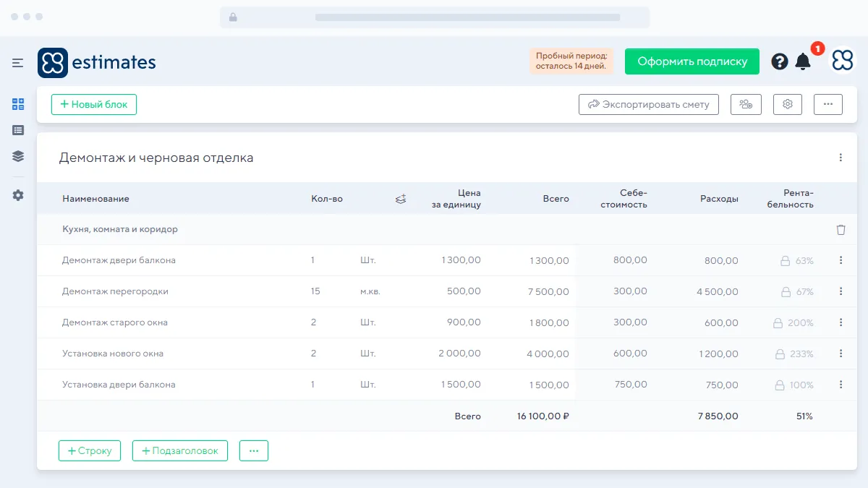The width and height of the screenshot is (868, 488).
Task: Open settings gear in left sidebar
Action: pyautogui.click(x=18, y=195)
